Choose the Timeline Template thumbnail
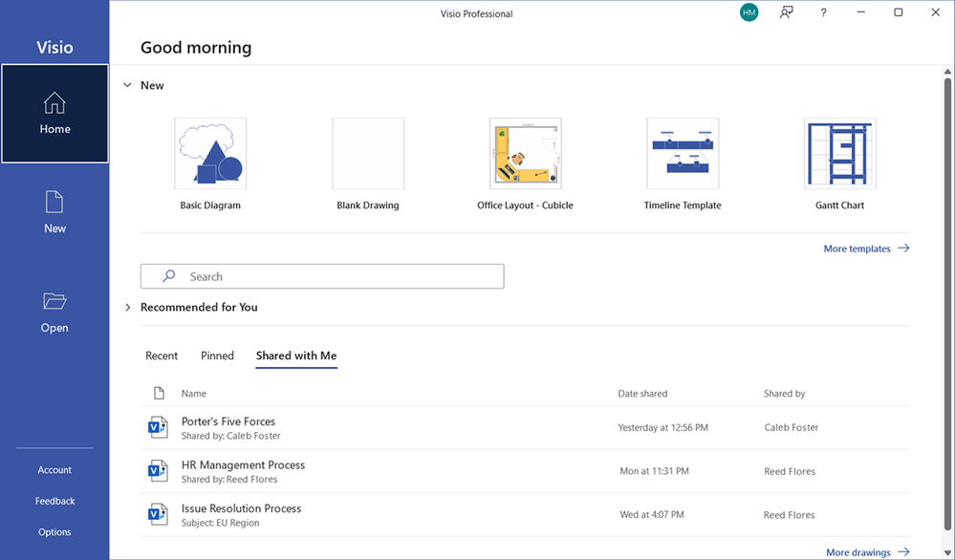 click(x=683, y=154)
